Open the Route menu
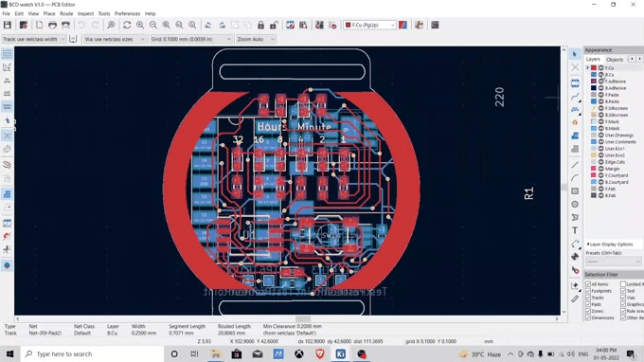This screenshot has height=362, width=644. (66, 13)
